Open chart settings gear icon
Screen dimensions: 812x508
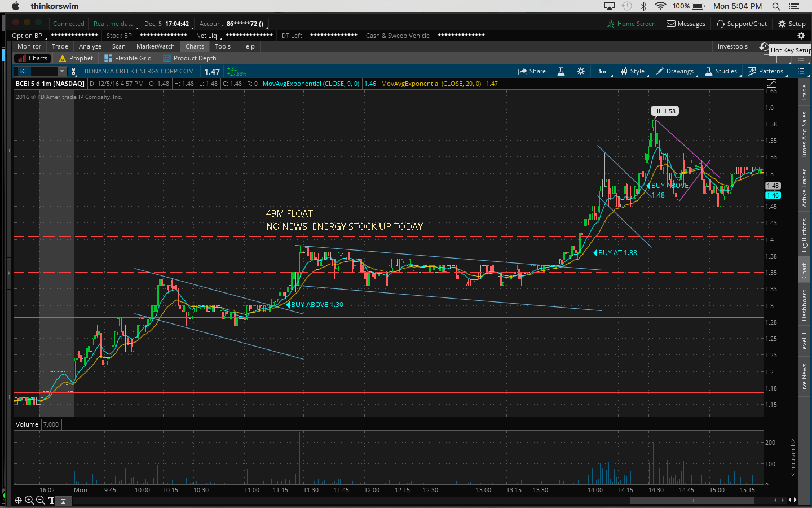tap(581, 71)
